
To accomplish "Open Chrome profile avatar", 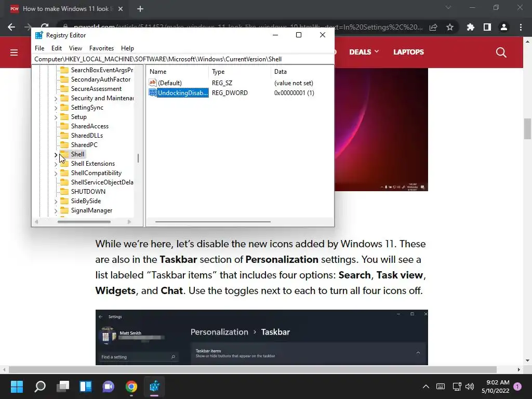I will coord(504,27).
